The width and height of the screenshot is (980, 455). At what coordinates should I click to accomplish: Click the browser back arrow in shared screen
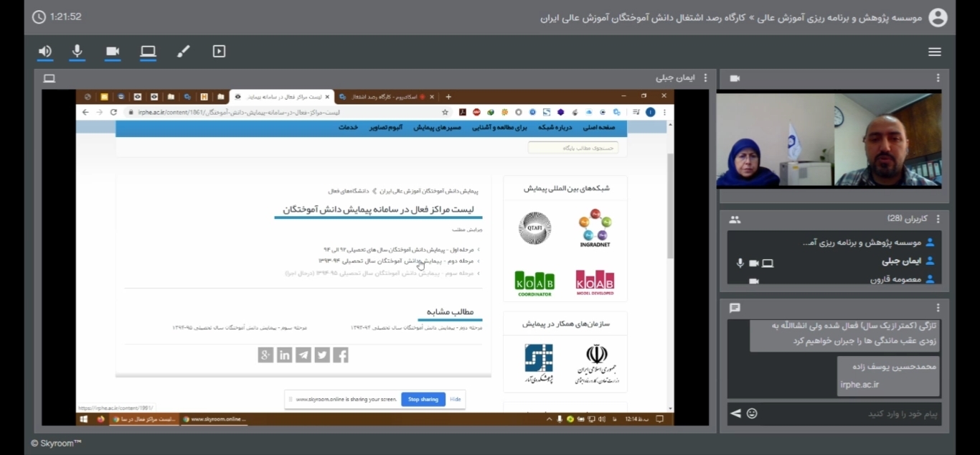click(85, 112)
